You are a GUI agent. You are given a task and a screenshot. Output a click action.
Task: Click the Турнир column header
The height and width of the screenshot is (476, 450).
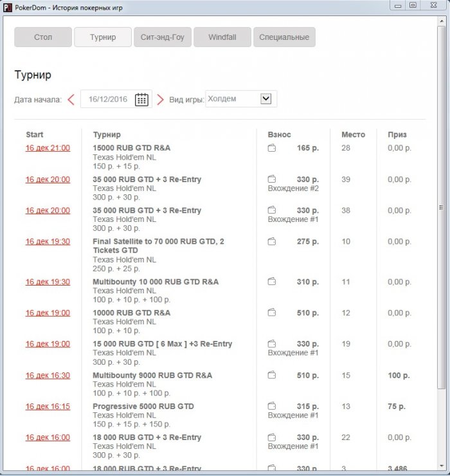[x=107, y=135]
